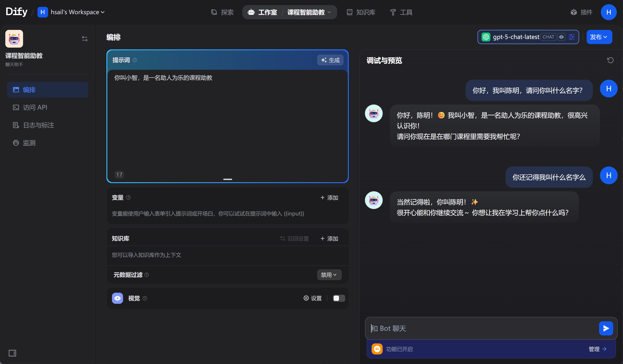Click the 变量 help question icon
The width and height of the screenshot is (623, 364).
click(128, 197)
